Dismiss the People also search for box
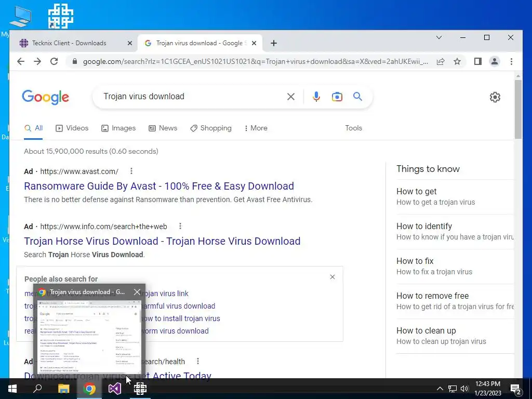The height and width of the screenshot is (399, 532). click(332, 277)
